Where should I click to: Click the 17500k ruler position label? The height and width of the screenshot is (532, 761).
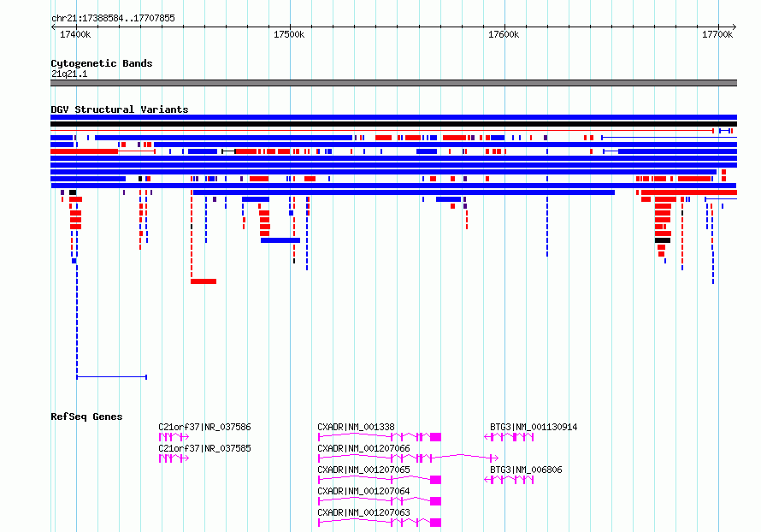[289, 34]
